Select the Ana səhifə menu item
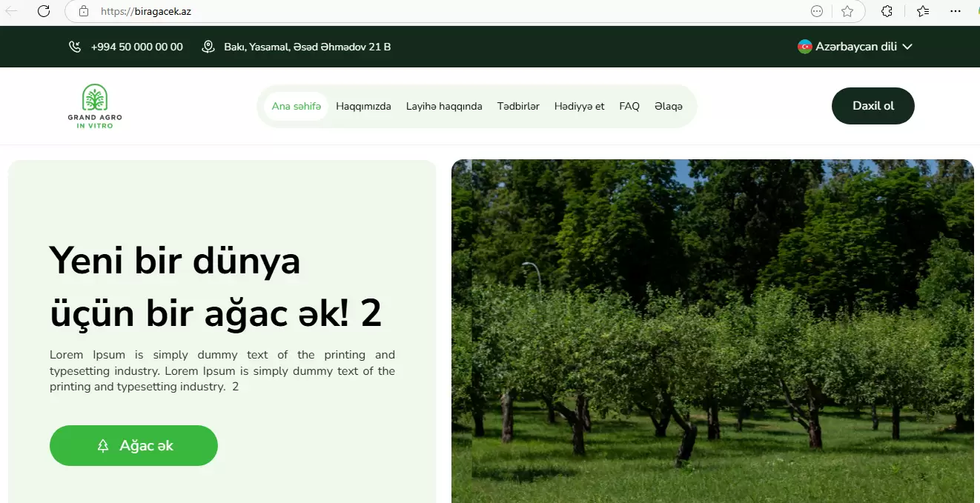Image resolution: width=980 pixels, height=503 pixels. pos(296,106)
